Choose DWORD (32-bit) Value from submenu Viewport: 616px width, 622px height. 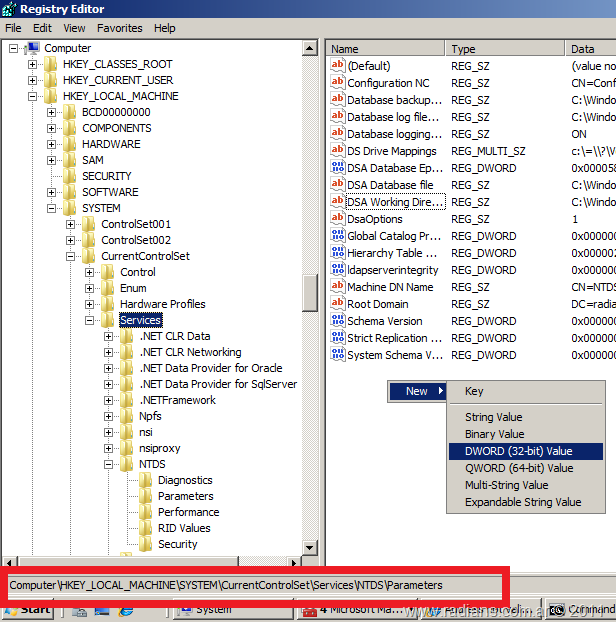pyautogui.click(x=518, y=451)
